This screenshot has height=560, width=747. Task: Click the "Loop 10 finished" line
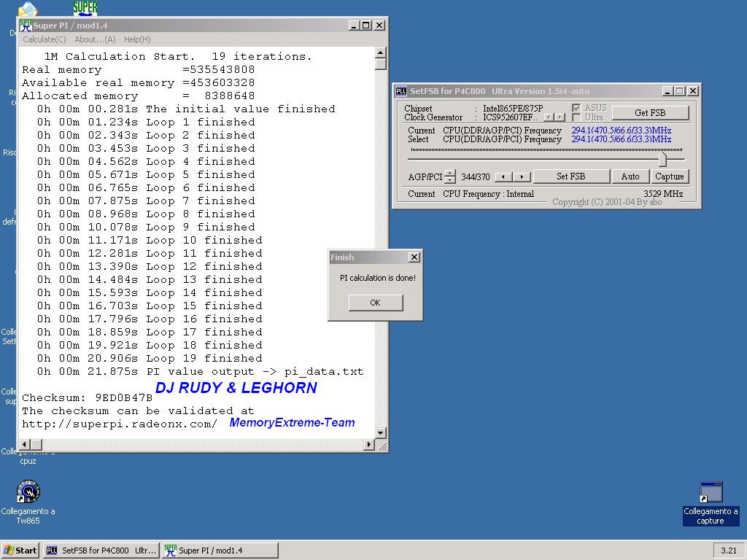click(x=150, y=240)
